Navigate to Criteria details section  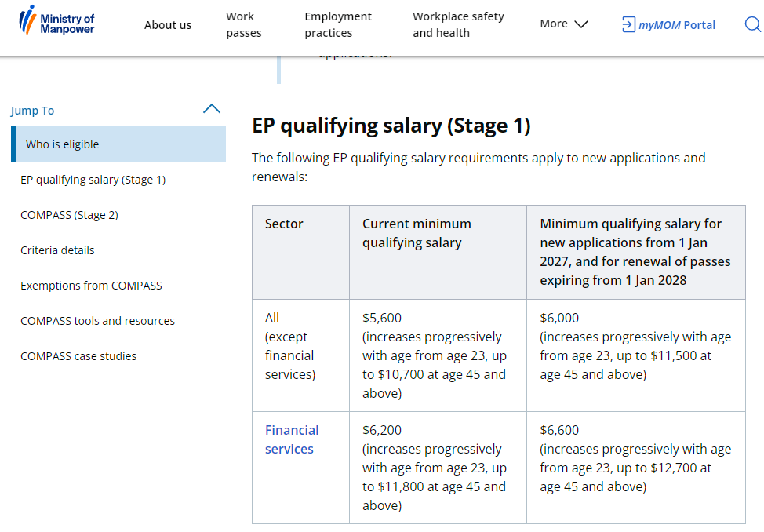click(x=57, y=250)
